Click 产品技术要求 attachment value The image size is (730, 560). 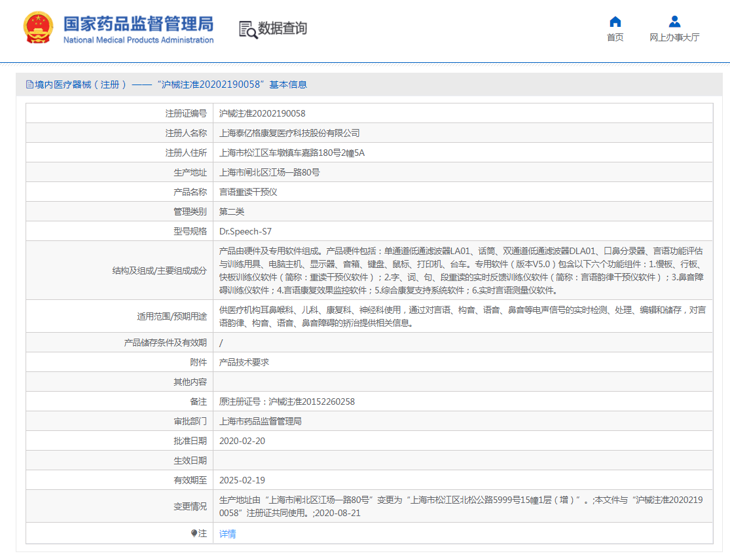click(244, 362)
